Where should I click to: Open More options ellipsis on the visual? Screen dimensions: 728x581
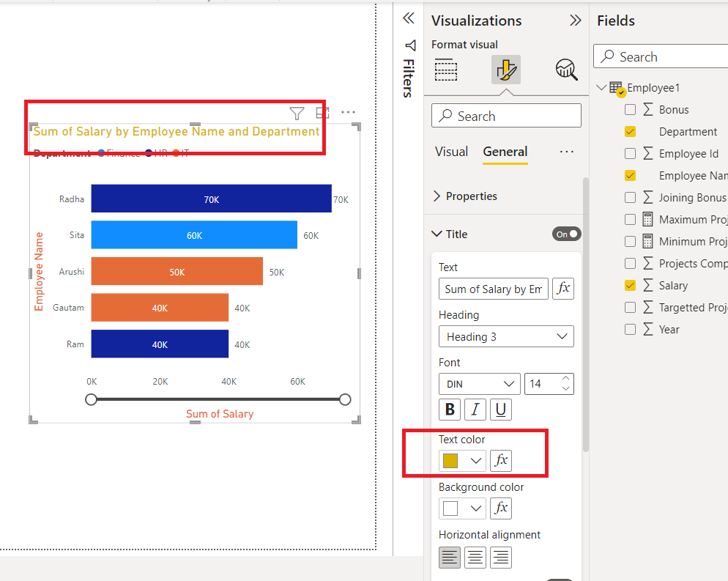point(348,112)
